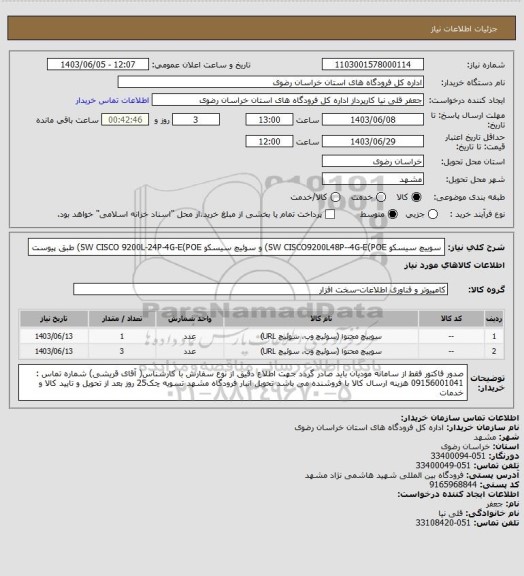Select the خدمت radio button
The width and height of the screenshot is (524, 576).
381,197
